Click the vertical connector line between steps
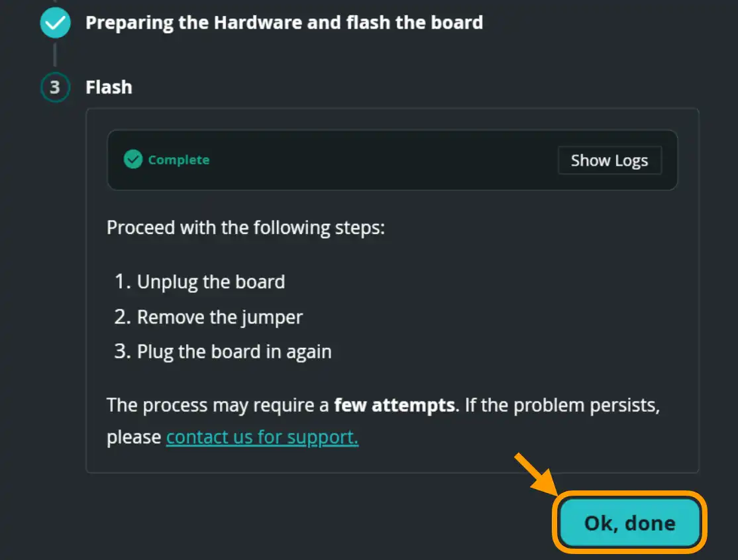The width and height of the screenshot is (738, 560). point(54,55)
